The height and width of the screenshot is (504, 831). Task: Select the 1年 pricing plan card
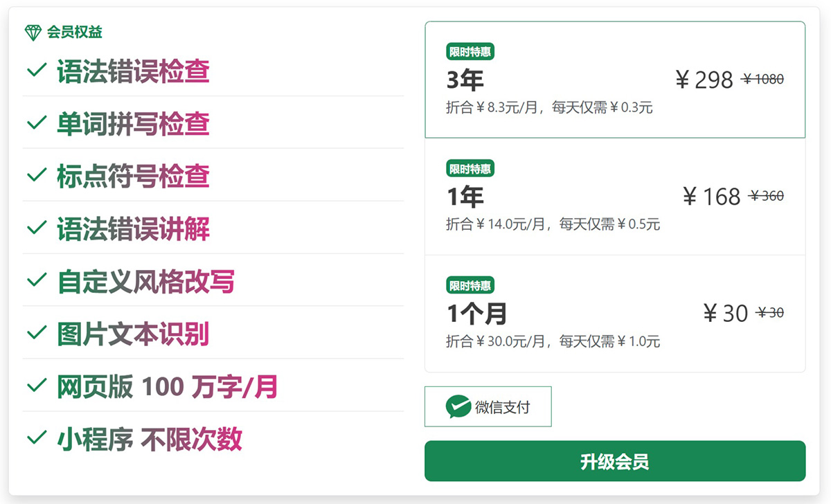pos(614,196)
